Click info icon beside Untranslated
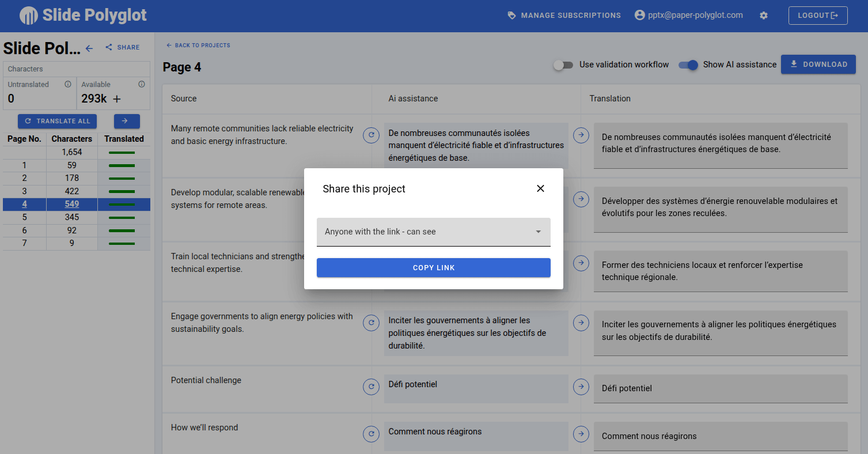Viewport: 868px width, 454px height. pos(68,84)
